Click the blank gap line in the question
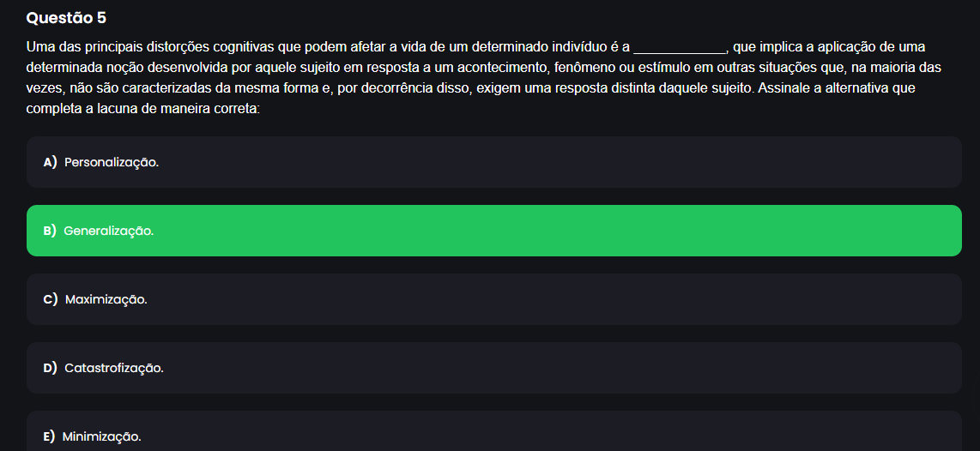Screen dimensions: 980x451 (679, 48)
